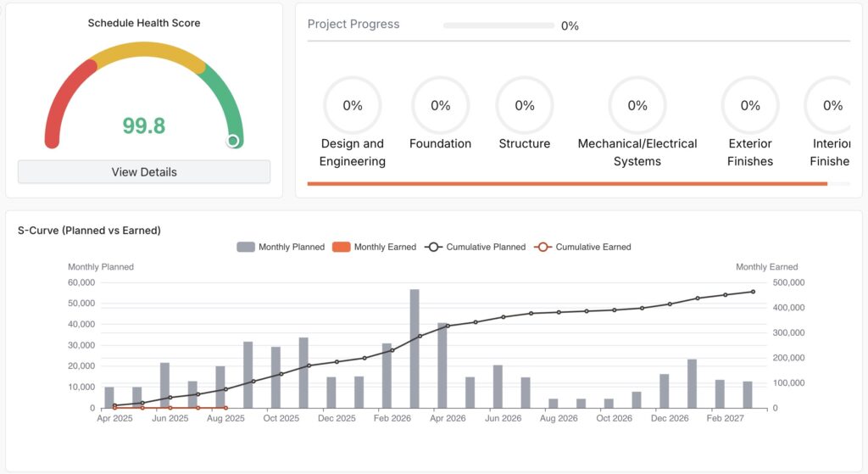Toggle Cumulative Planned line in legend
868x474 pixels.
(x=475, y=247)
